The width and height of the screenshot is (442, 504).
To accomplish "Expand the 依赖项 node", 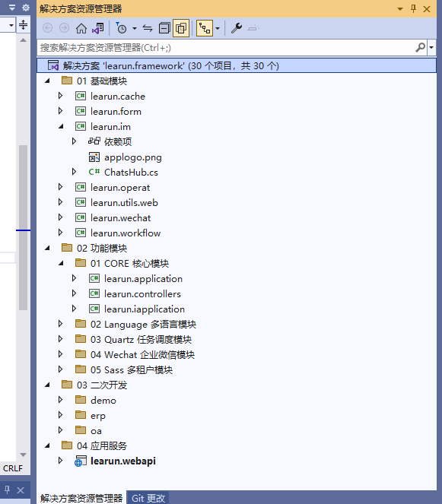I will [74, 141].
